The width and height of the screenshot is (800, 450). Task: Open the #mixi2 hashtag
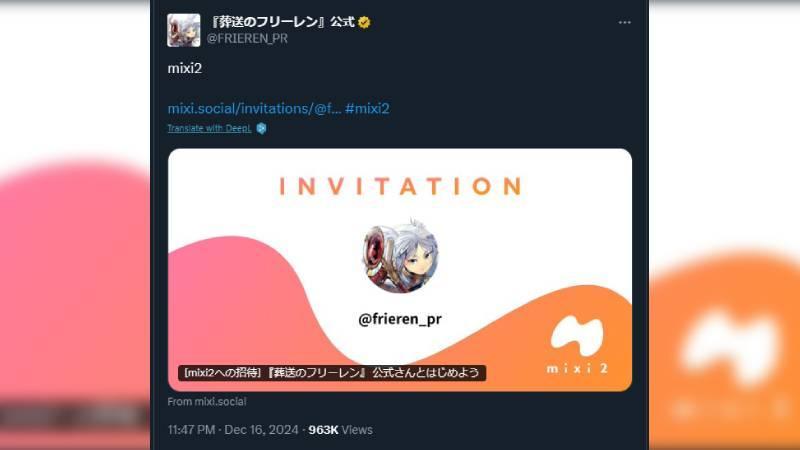click(x=367, y=109)
